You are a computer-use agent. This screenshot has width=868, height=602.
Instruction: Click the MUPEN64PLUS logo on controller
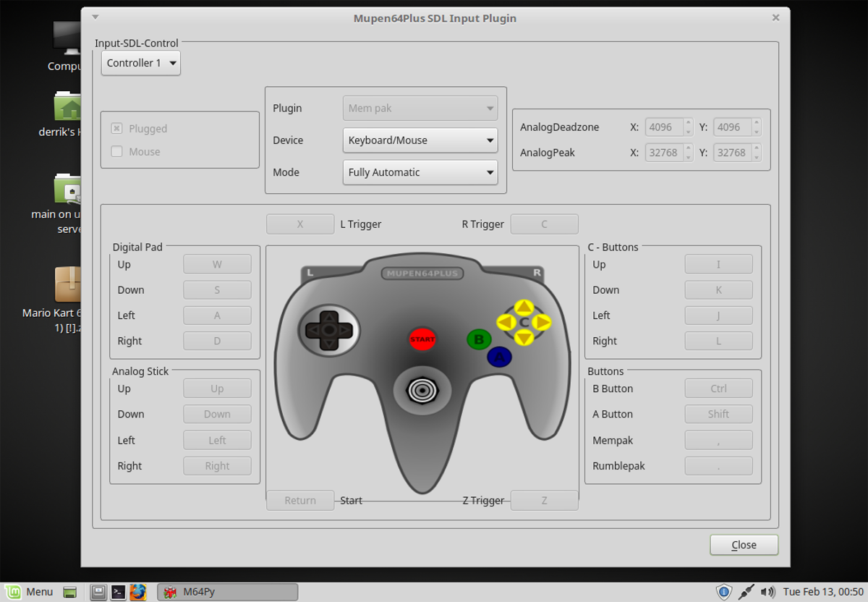coord(422,274)
